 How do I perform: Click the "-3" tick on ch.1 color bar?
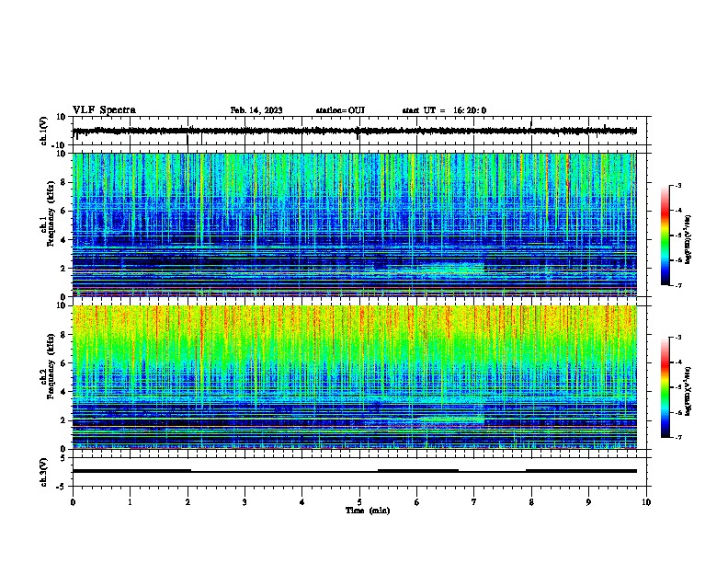[x=678, y=186]
